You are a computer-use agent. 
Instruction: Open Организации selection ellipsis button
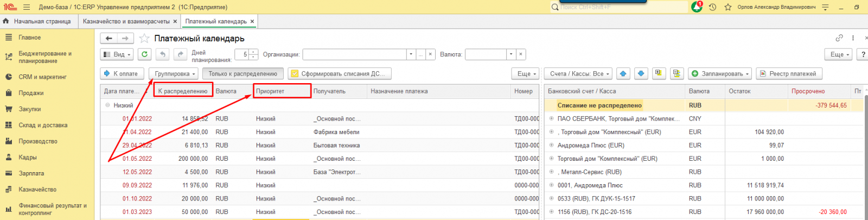coord(420,54)
